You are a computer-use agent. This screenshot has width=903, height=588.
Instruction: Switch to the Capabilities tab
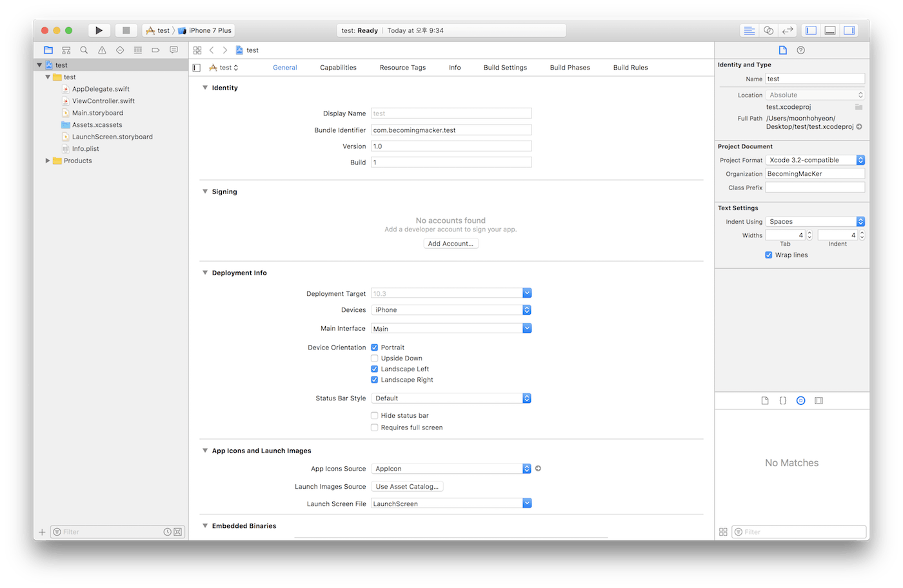(338, 67)
